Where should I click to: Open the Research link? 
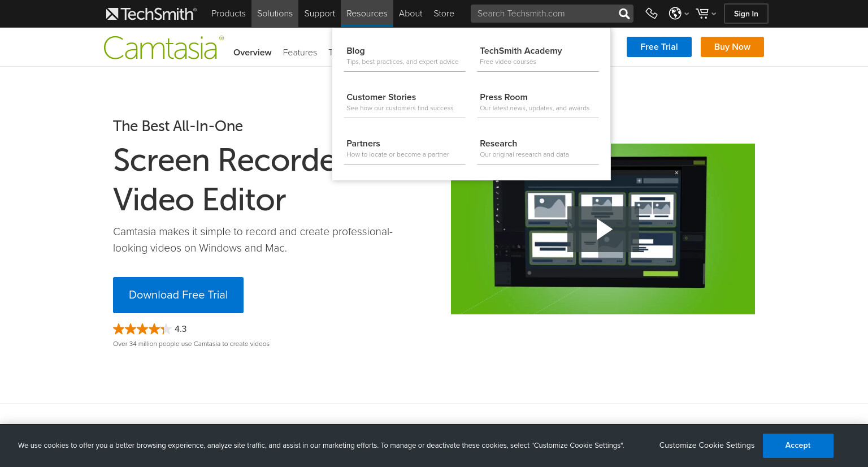tap(538, 148)
